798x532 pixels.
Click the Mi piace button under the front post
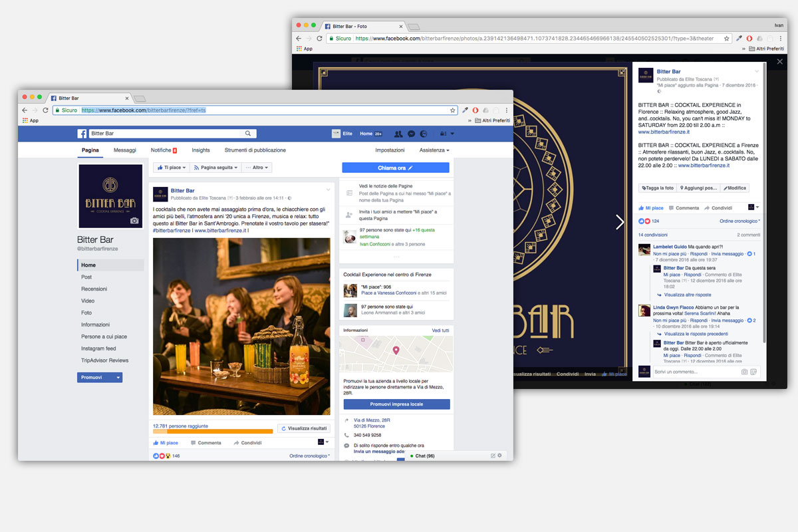click(x=166, y=442)
